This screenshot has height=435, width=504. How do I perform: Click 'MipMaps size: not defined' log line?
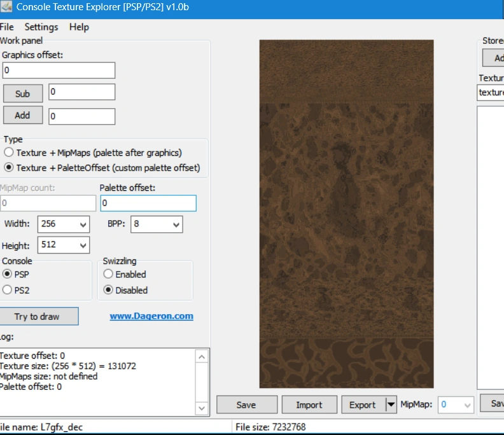[x=48, y=376]
